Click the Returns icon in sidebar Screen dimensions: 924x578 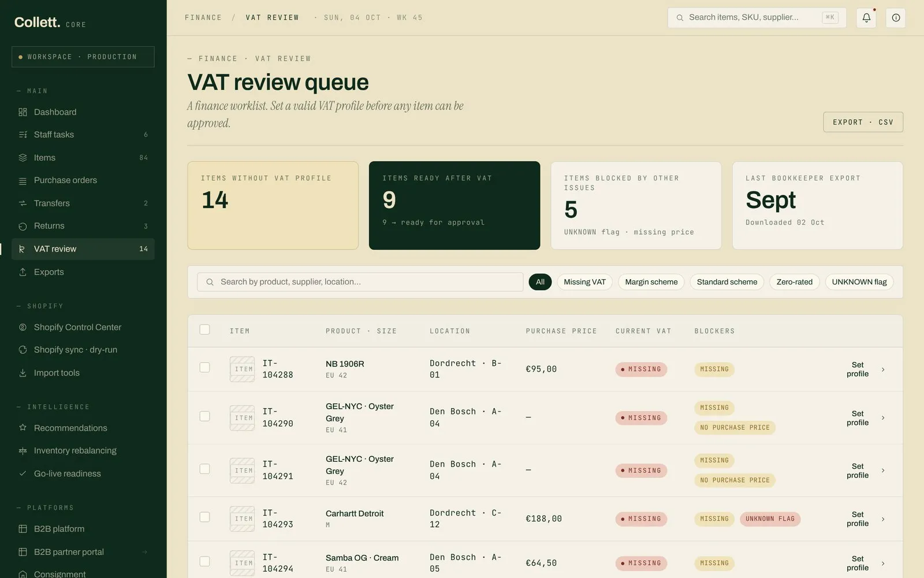click(23, 226)
